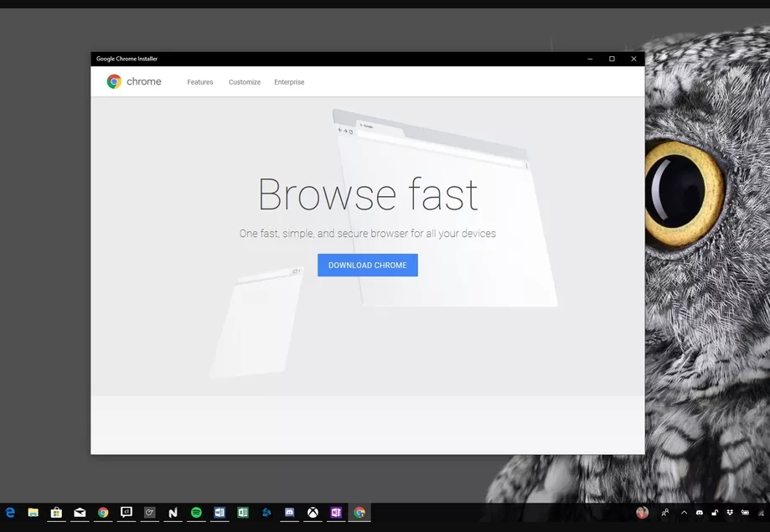Image resolution: width=770 pixels, height=532 pixels.
Task: Open Microsoft Excel from the taskbar
Action: (x=243, y=513)
